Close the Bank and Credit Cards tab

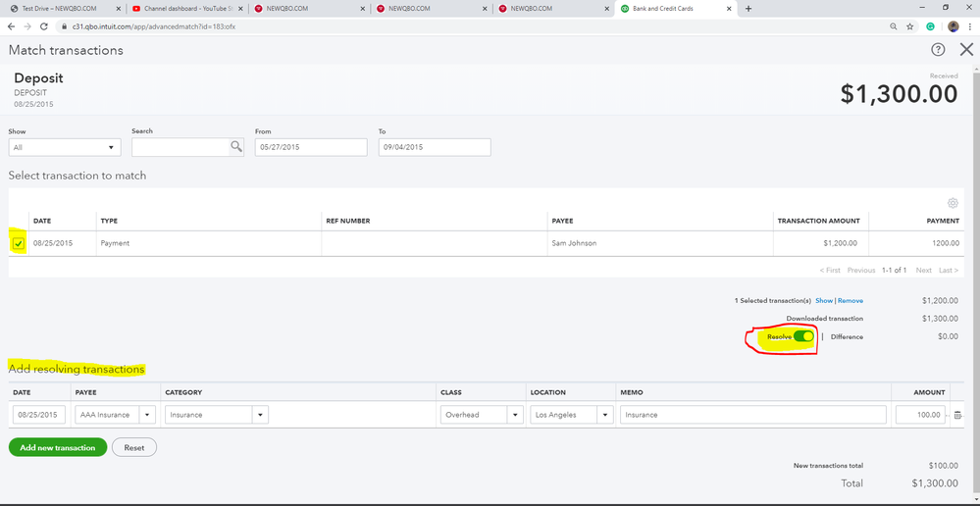pyautogui.click(x=731, y=9)
